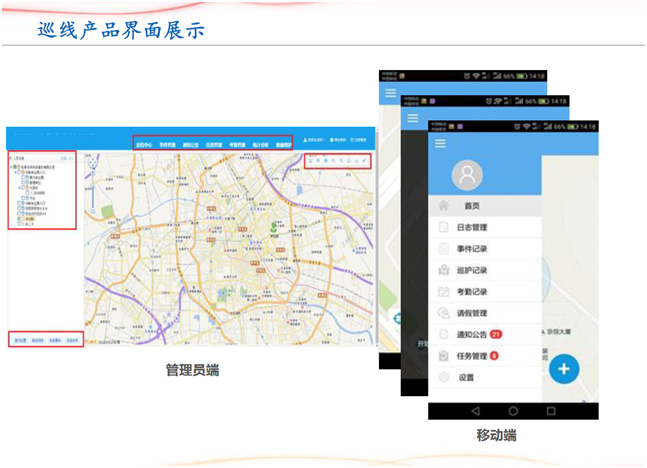
Task: Select 定位中心 in top navigation
Action: pyautogui.click(x=144, y=145)
